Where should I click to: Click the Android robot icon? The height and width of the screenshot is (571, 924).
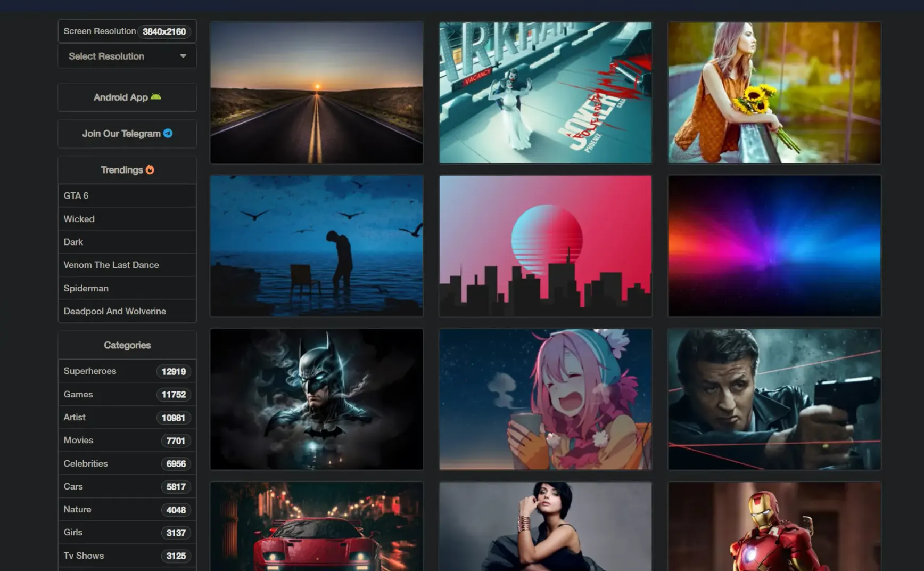click(156, 97)
